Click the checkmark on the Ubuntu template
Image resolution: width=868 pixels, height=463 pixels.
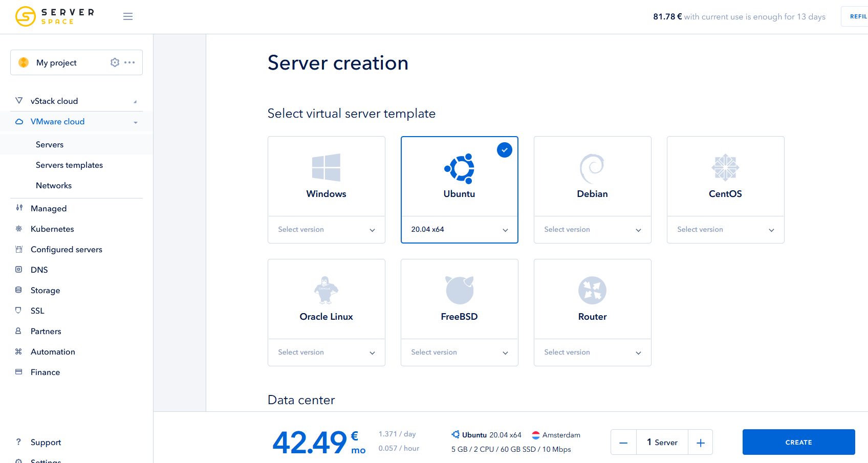pyautogui.click(x=505, y=150)
